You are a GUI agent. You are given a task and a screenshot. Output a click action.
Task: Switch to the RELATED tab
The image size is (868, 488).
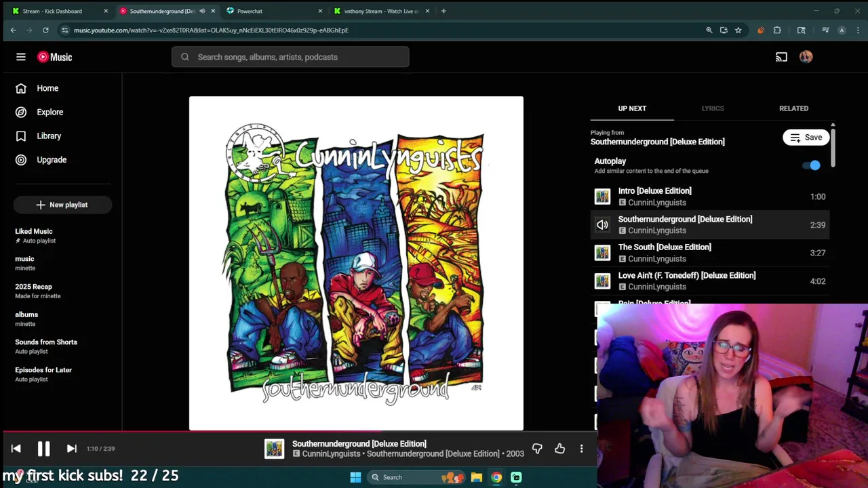[x=793, y=108]
